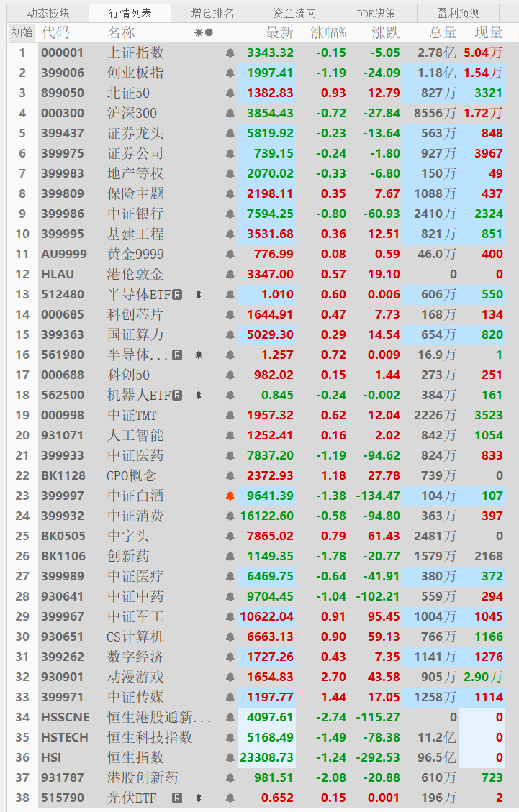Click the star marker on row 561980

(x=199, y=355)
